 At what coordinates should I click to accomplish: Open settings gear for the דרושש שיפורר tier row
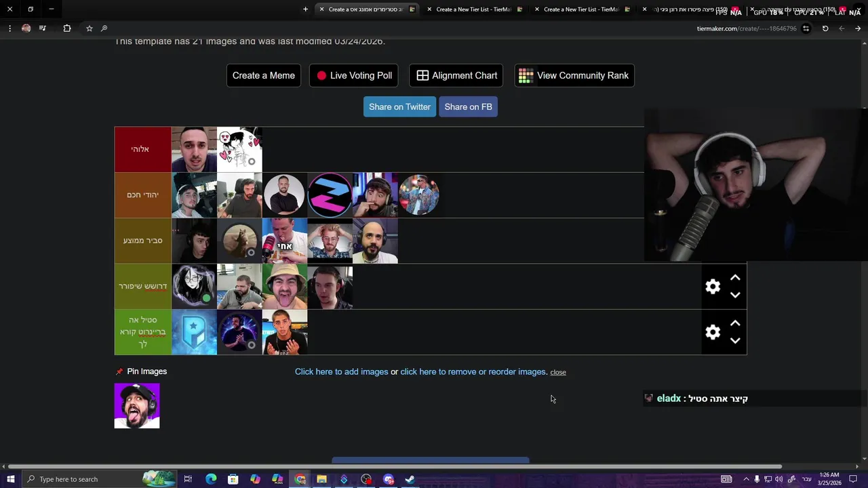click(x=712, y=287)
